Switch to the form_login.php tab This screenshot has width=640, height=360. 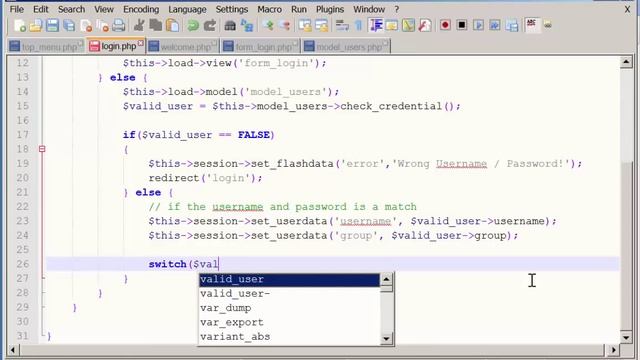point(260,47)
